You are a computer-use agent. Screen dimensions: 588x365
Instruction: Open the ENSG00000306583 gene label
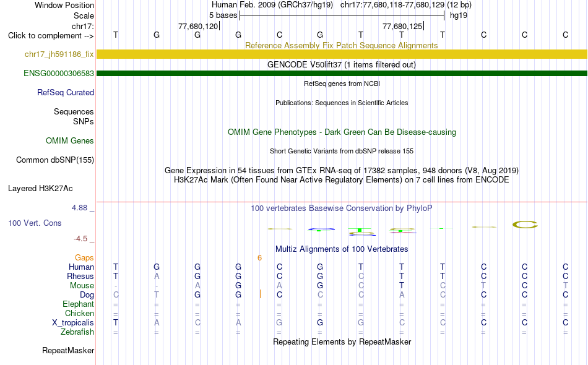pyautogui.click(x=59, y=73)
